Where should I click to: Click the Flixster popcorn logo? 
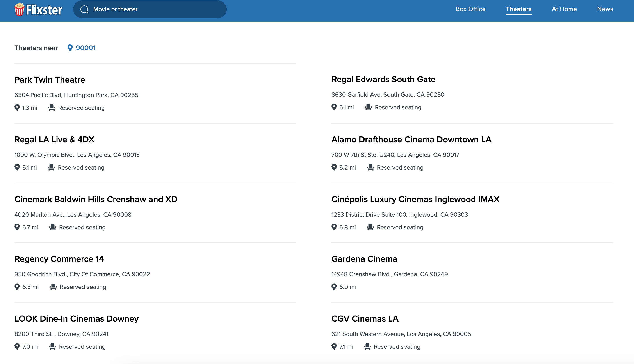tap(19, 9)
